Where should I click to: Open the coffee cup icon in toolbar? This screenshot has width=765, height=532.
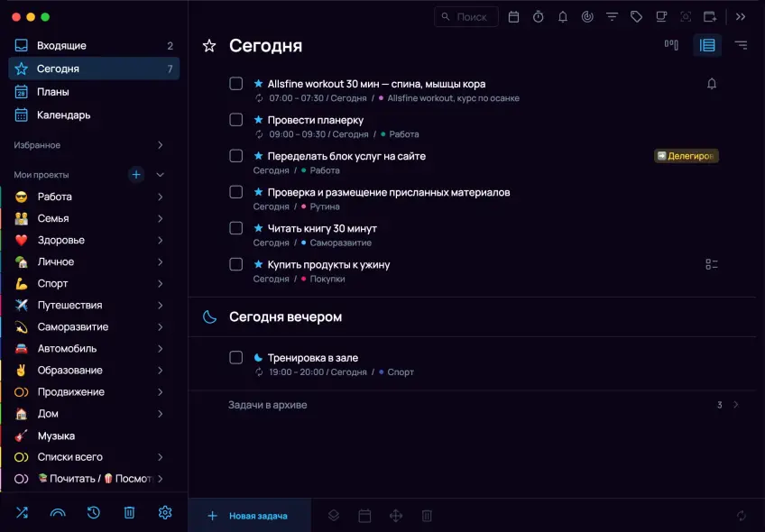click(x=661, y=17)
